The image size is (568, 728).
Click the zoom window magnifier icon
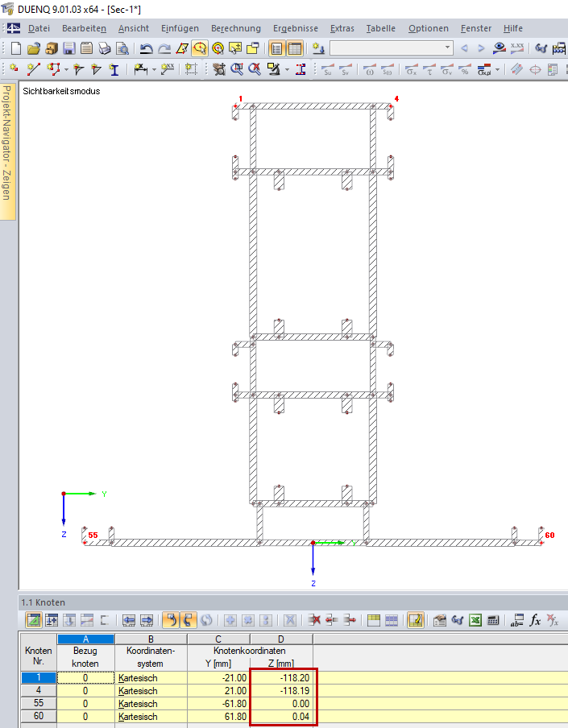point(237,69)
